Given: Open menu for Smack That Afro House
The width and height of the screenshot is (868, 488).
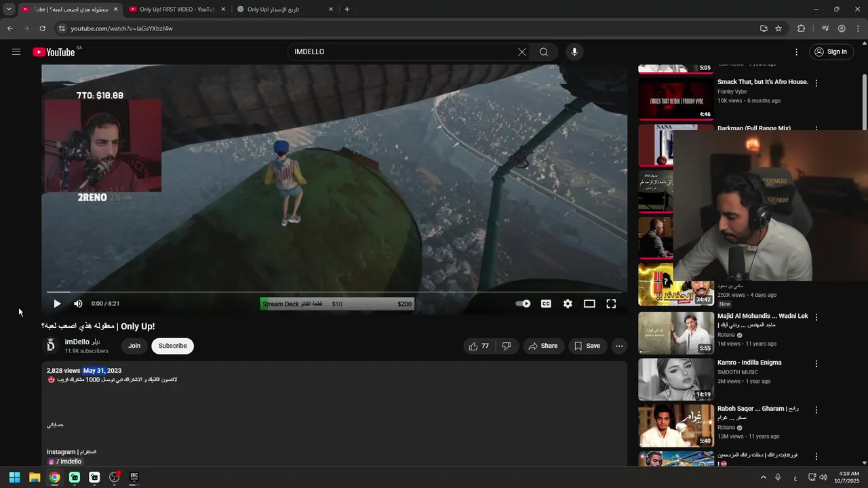Looking at the screenshot, I should pyautogui.click(x=816, y=83).
